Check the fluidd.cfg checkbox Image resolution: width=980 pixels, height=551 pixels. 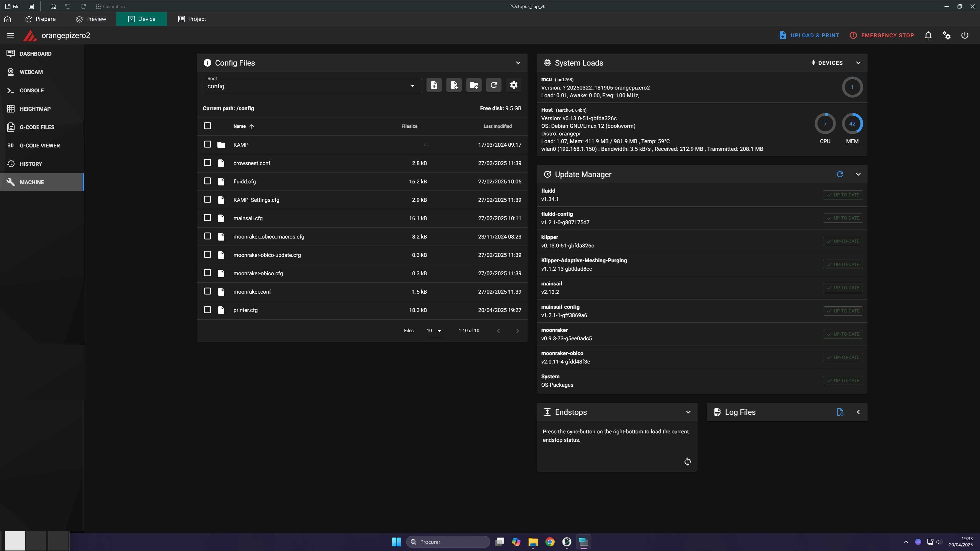tap(207, 181)
